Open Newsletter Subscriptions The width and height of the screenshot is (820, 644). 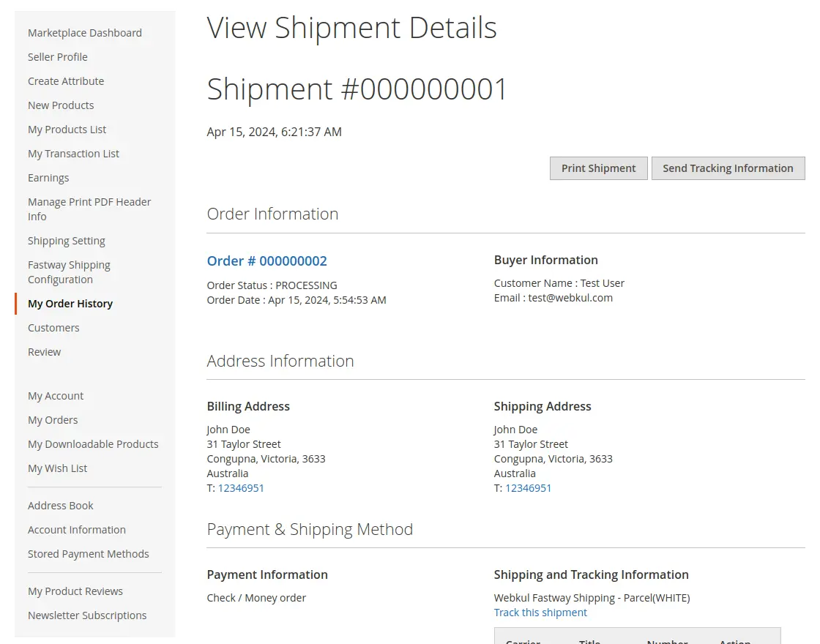[87, 615]
